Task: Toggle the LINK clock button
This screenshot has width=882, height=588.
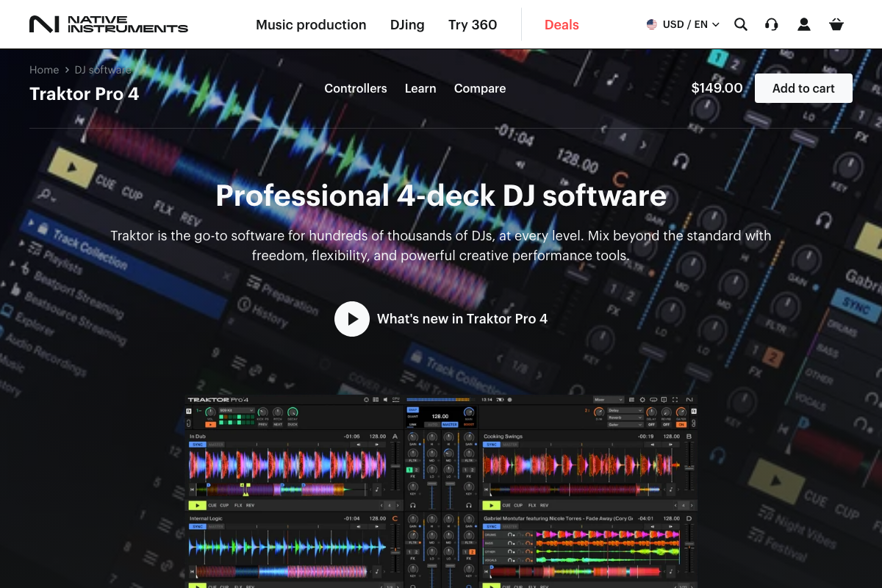Action: point(412,425)
